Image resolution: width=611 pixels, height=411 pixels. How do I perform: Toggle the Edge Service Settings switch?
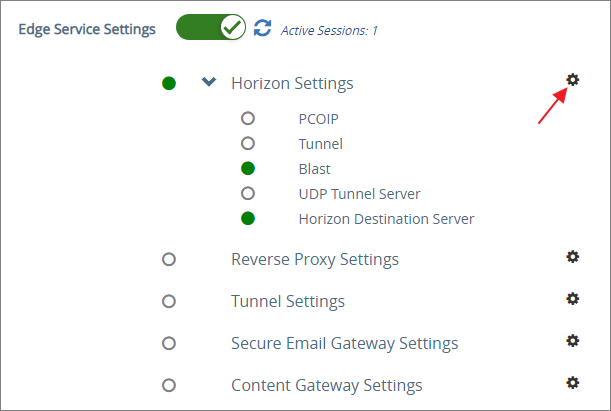(x=211, y=28)
